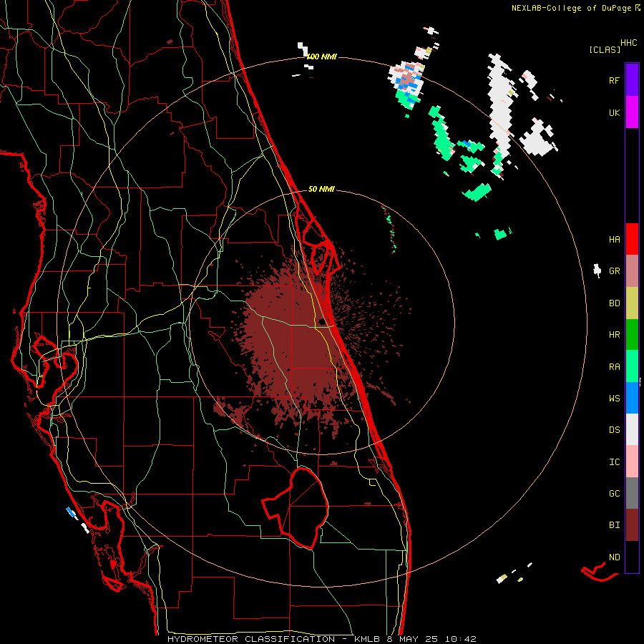Click the RA legend label

(x=614, y=366)
